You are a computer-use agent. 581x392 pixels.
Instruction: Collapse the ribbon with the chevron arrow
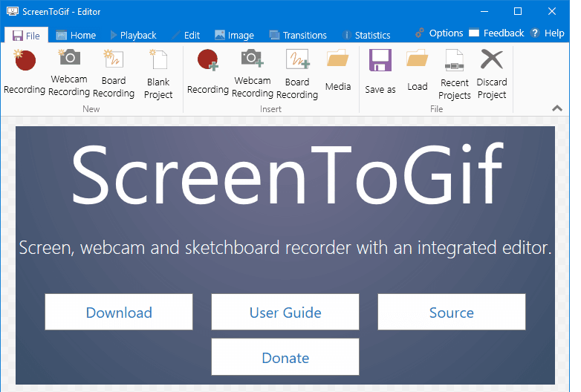tap(557, 108)
